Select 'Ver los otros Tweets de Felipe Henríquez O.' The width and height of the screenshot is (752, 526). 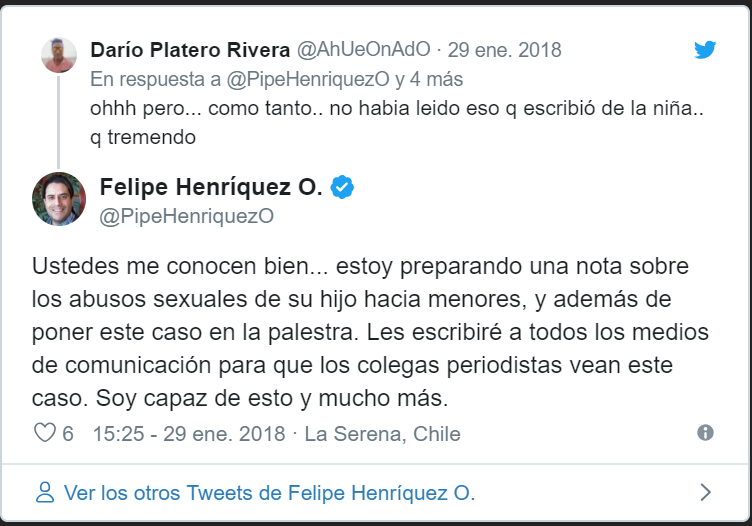click(x=269, y=493)
